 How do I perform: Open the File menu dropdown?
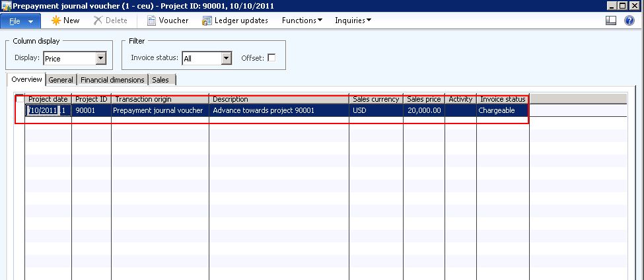click(x=21, y=20)
